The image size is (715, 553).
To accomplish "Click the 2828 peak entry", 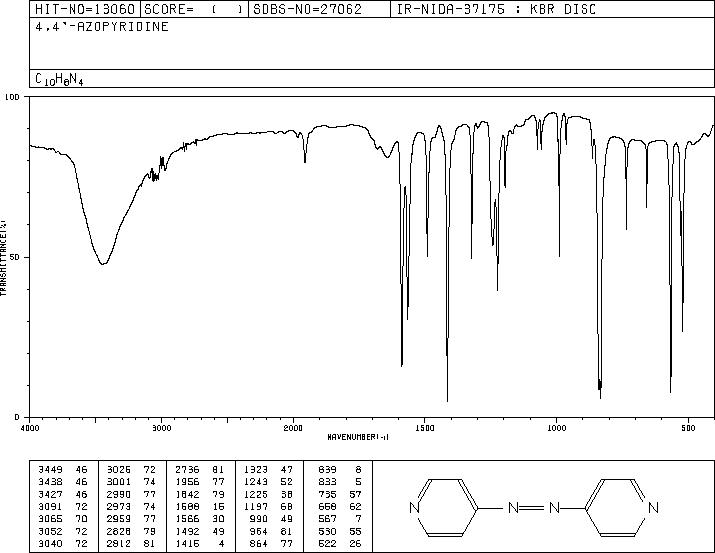I will (119, 532).
